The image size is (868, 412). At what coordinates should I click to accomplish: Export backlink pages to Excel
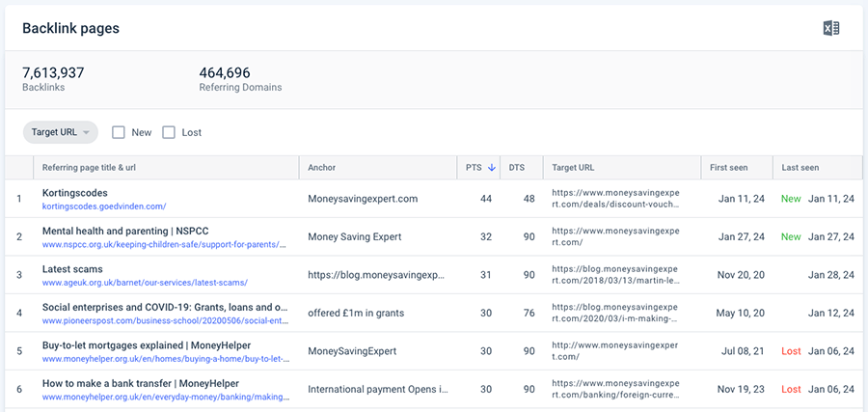831,28
